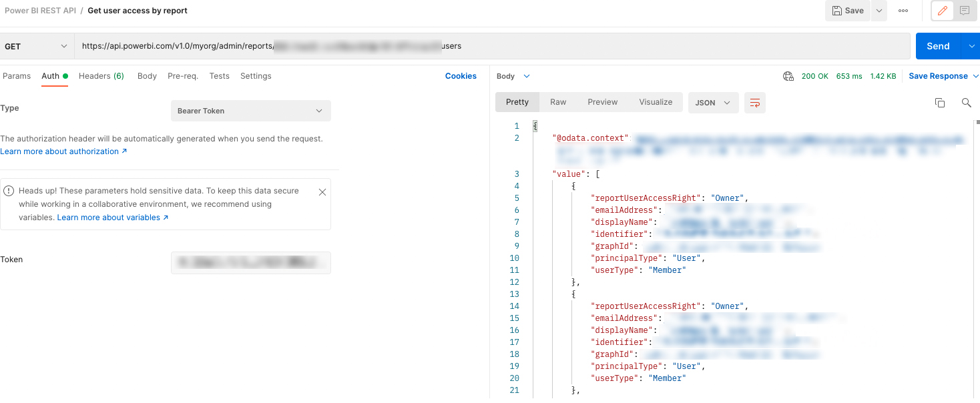Open the Cookies link
Image resolution: width=980 pixels, height=403 pixels.
click(x=461, y=76)
